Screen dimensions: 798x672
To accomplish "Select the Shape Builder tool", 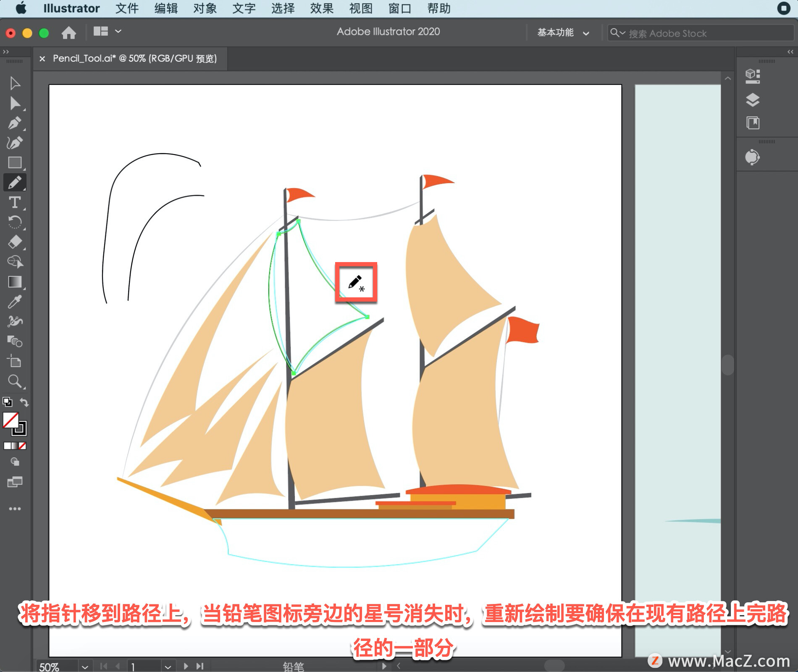I will (15, 262).
